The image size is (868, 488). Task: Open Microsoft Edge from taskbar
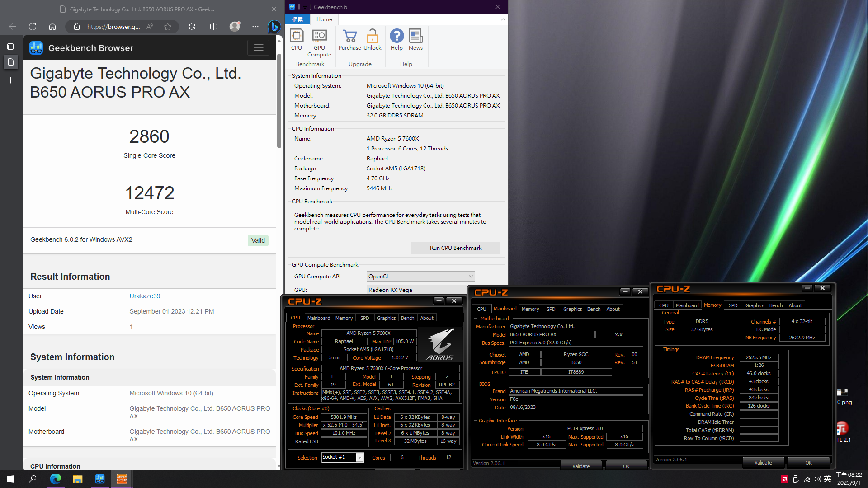[55, 479]
